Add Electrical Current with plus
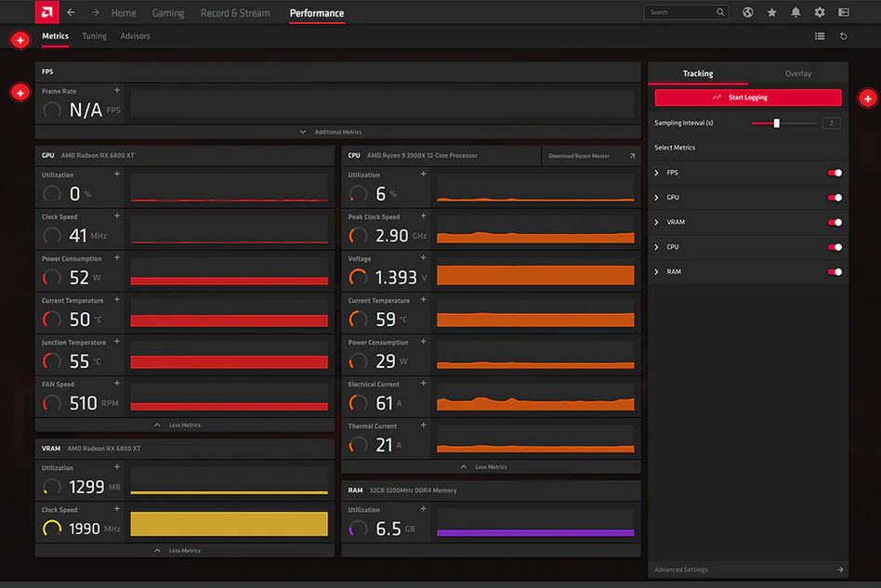The image size is (881, 588). pos(423,383)
